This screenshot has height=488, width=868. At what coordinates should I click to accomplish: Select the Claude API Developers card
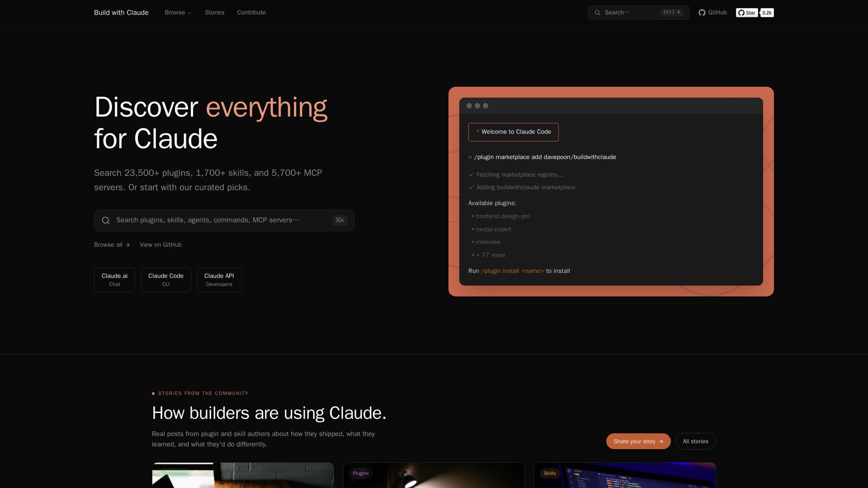219,280
